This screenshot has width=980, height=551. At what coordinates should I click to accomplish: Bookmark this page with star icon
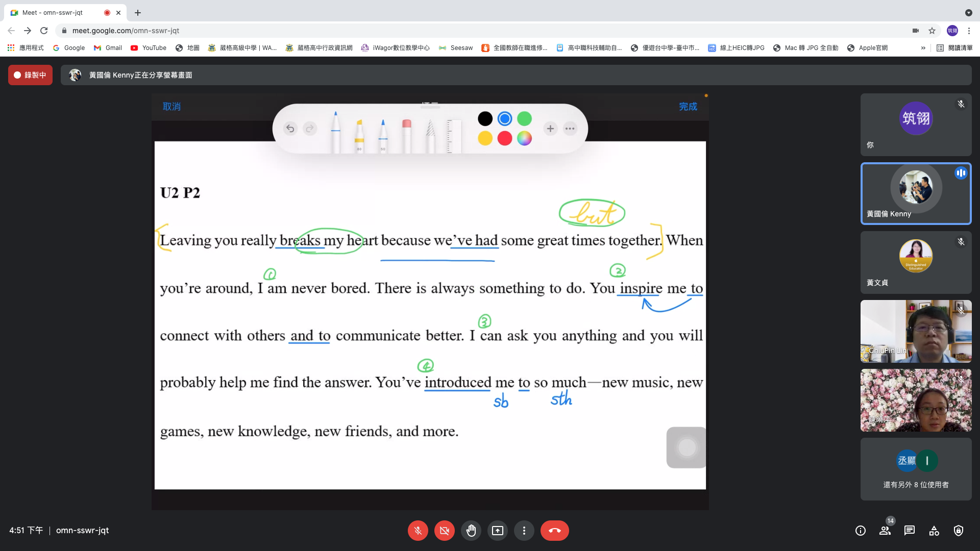(x=932, y=31)
